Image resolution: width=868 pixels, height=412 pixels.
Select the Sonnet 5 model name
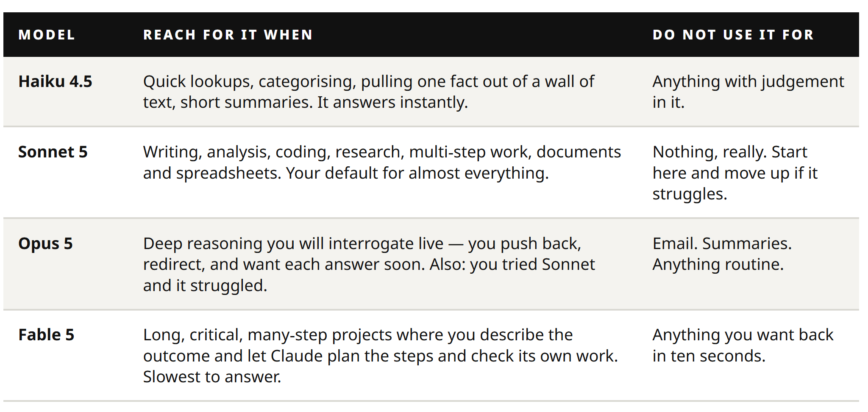pos(53,152)
